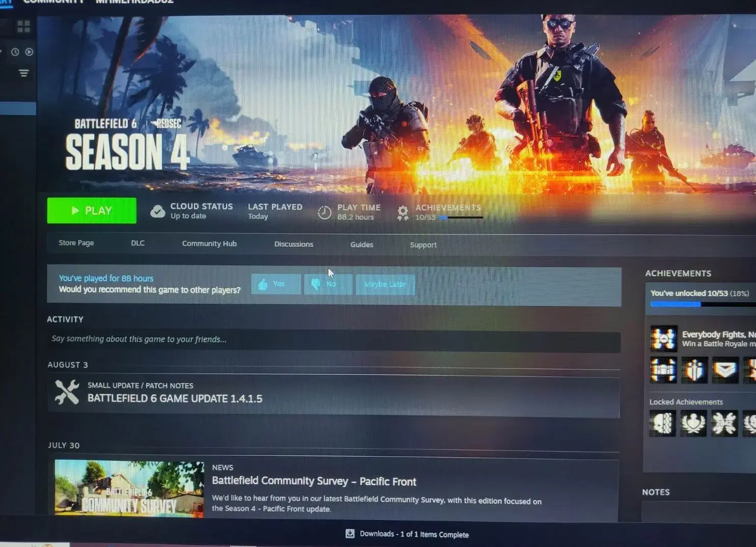Screen dimensions: 756x547
Task: Click the Downloads icon in bottom bar
Action: point(350,533)
